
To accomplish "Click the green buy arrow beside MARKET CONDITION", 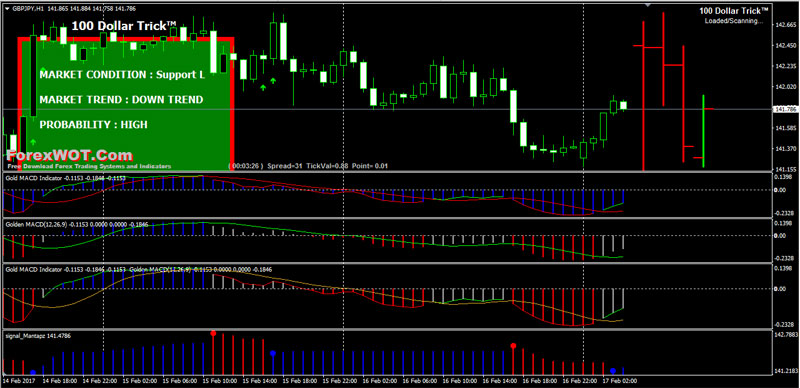I will tap(43, 69).
